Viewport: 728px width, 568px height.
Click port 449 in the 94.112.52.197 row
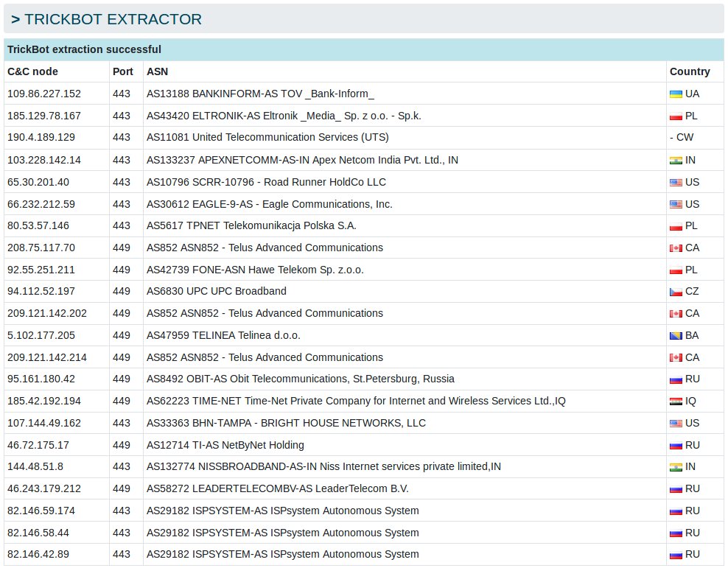(121, 291)
